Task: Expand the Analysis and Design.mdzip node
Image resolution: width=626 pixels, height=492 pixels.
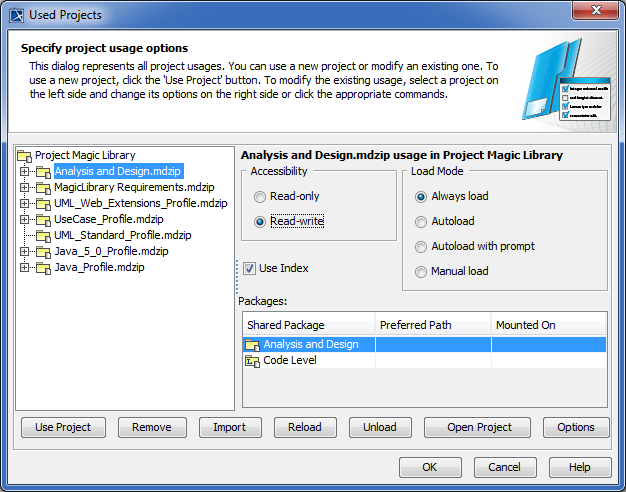Action: tap(24, 171)
